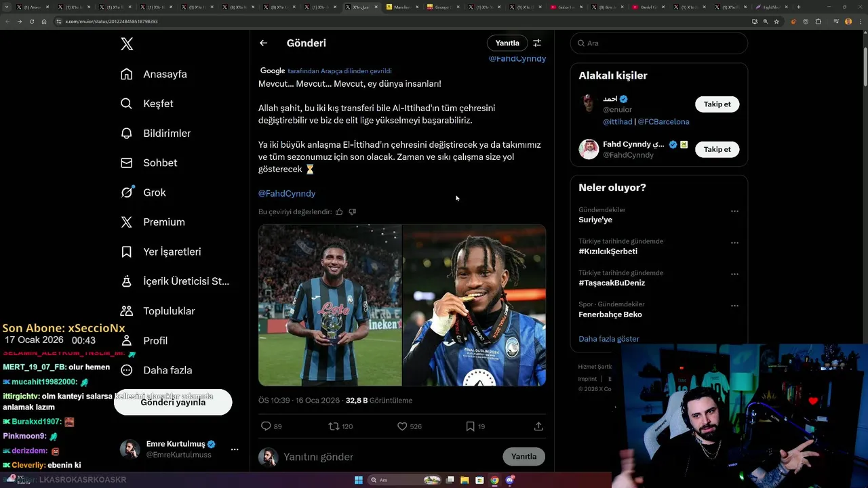Rate the translation thumbs up

tap(339, 212)
